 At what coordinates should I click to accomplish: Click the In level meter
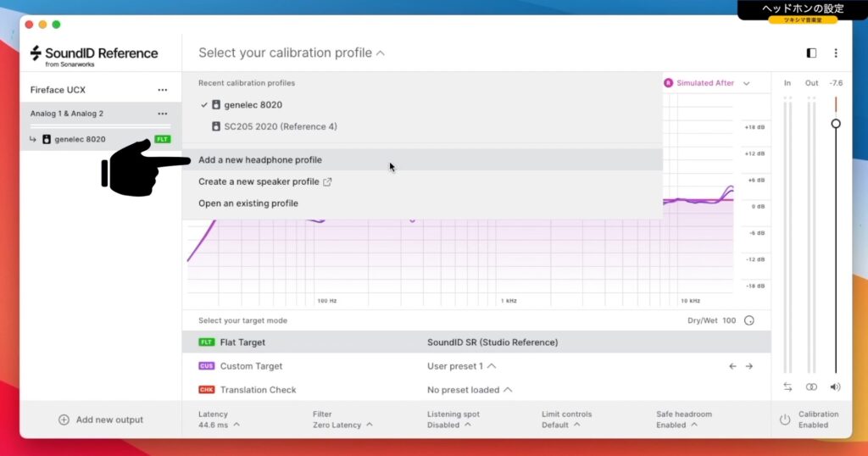(x=787, y=235)
